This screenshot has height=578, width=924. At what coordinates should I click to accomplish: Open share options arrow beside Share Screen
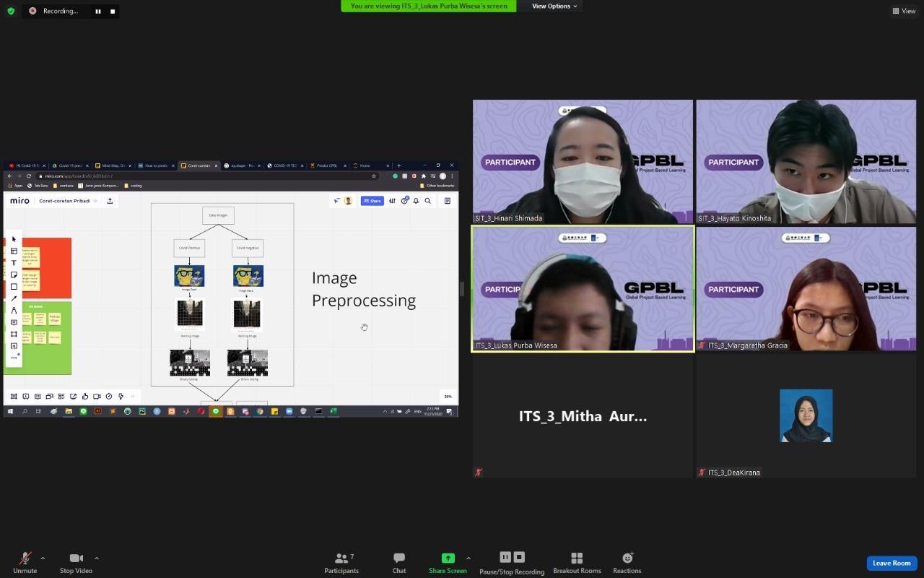468,558
